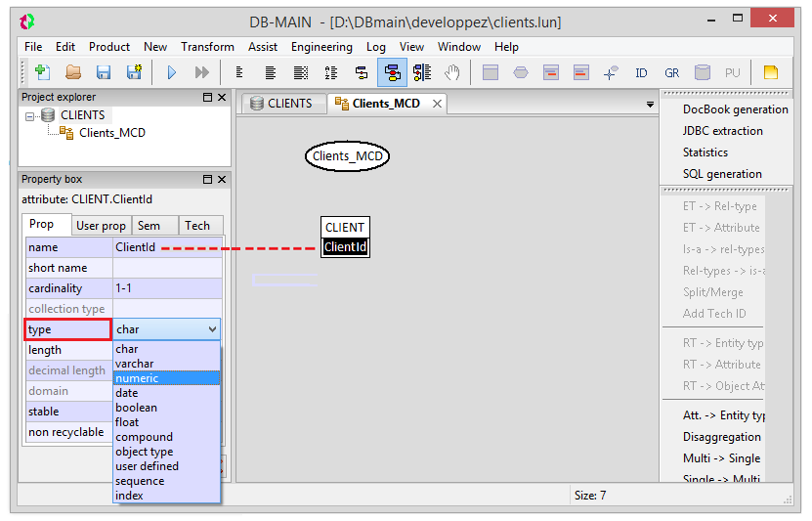Toggle the highlighted graphical standard view icon

pos(392,72)
